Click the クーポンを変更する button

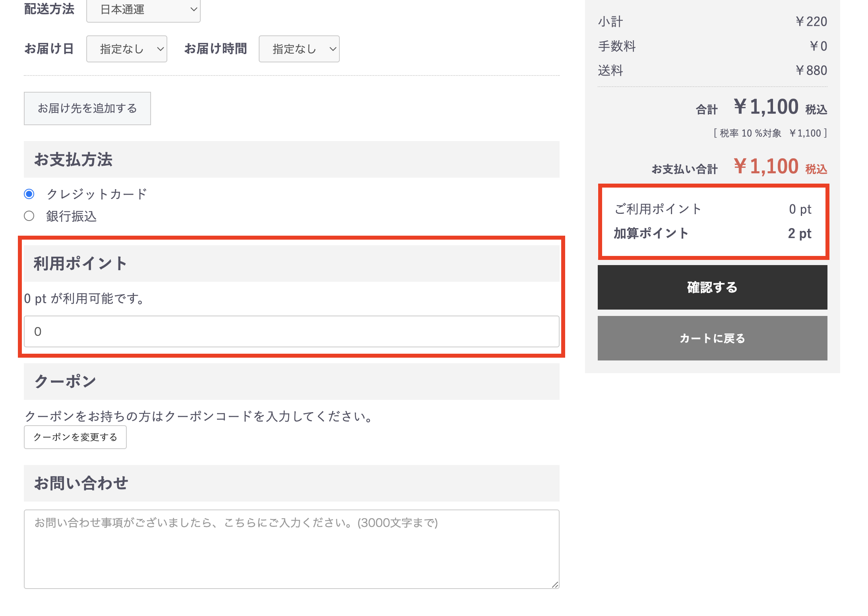pyautogui.click(x=75, y=437)
